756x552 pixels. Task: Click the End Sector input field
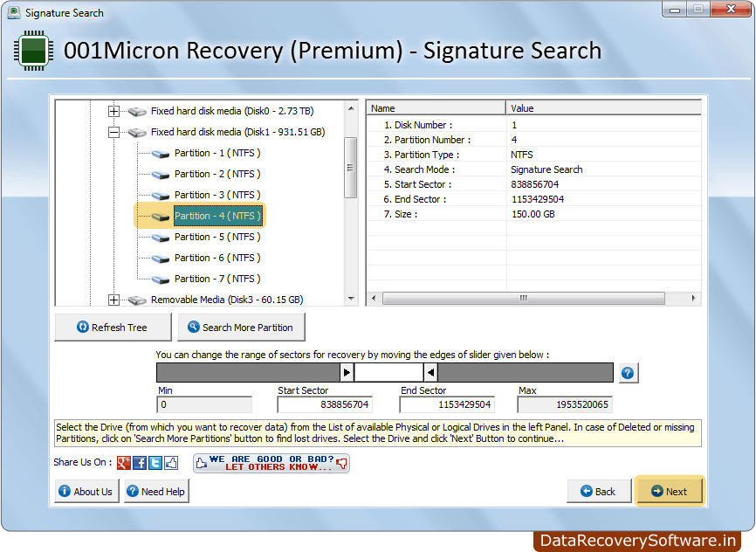click(x=447, y=404)
